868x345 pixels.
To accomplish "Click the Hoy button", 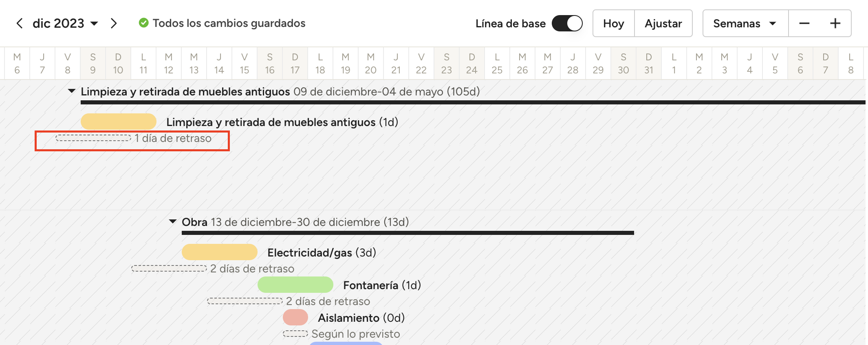I will coord(613,23).
